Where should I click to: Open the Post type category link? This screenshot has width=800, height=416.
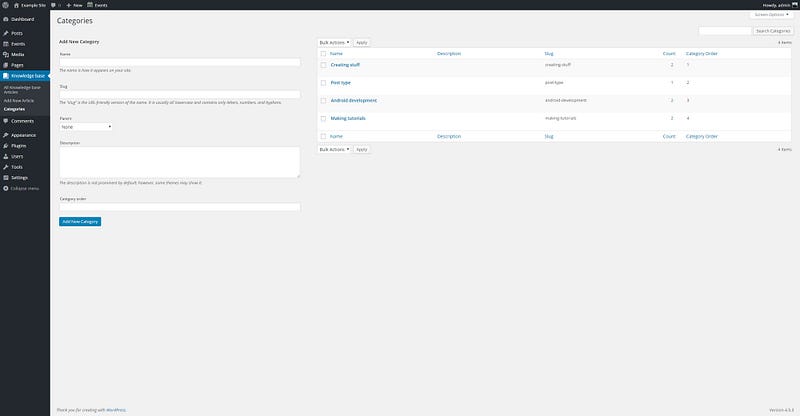(340, 83)
